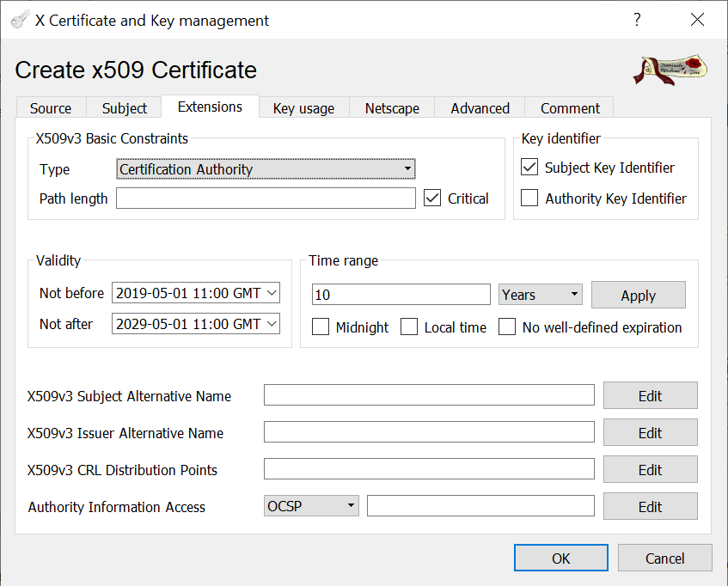Switch to the Key usage tab
Viewport: 728px width, 586px height.
click(x=303, y=108)
